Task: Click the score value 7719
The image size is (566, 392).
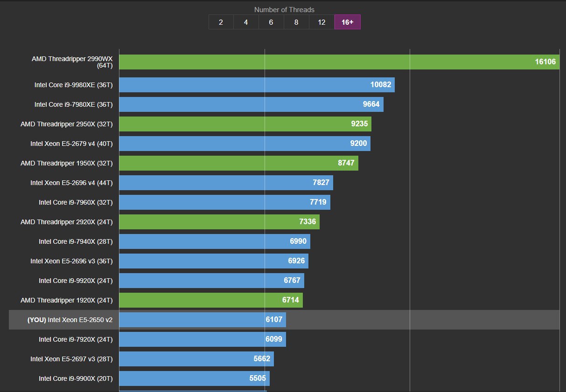Action: 318,202
